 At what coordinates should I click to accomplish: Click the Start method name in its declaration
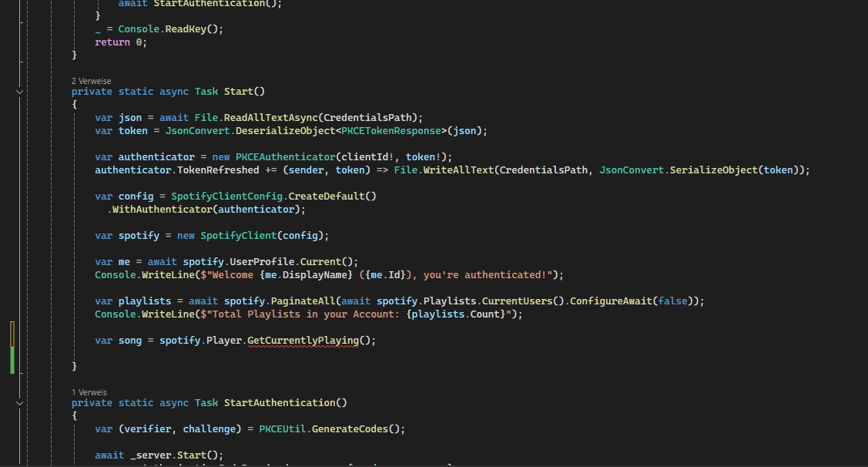[239, 92]
